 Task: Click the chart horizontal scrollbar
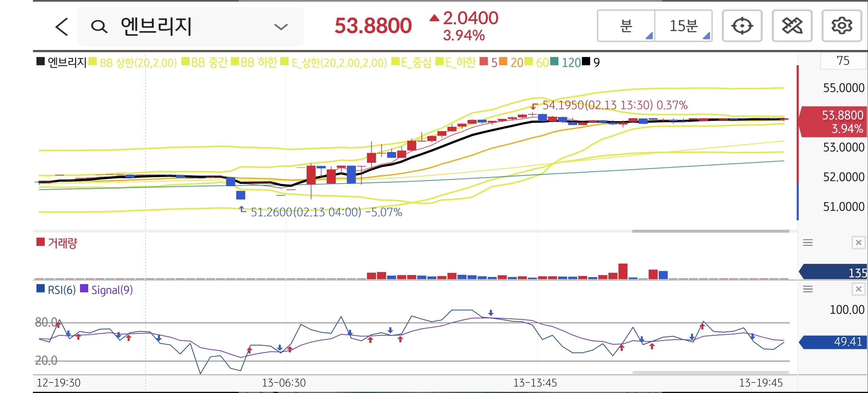pyautogui.click(x=710, y=231)
